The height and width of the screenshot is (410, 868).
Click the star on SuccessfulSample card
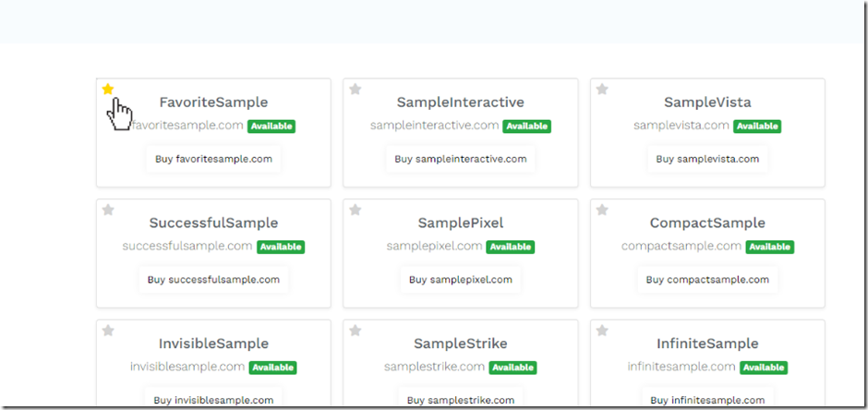coord(108,211)
